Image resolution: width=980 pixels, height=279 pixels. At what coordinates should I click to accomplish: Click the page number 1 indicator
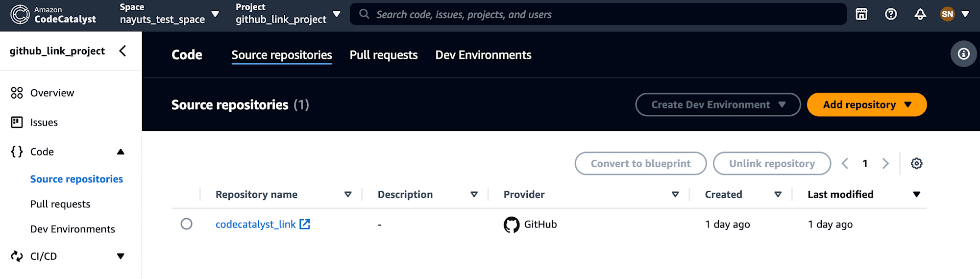(x=865, y=163)
